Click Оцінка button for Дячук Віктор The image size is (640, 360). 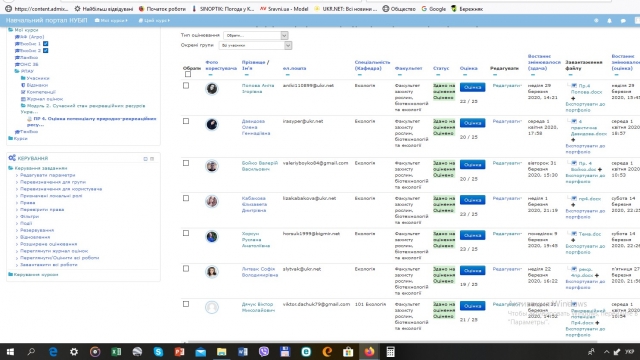tap(472, 306)
